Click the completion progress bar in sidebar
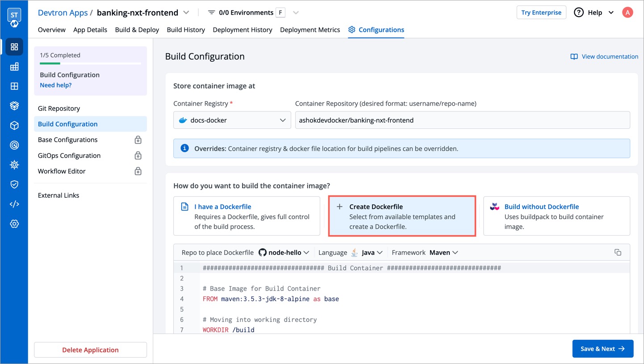Viewport: 644px width, 364px height. click(90, 64)
